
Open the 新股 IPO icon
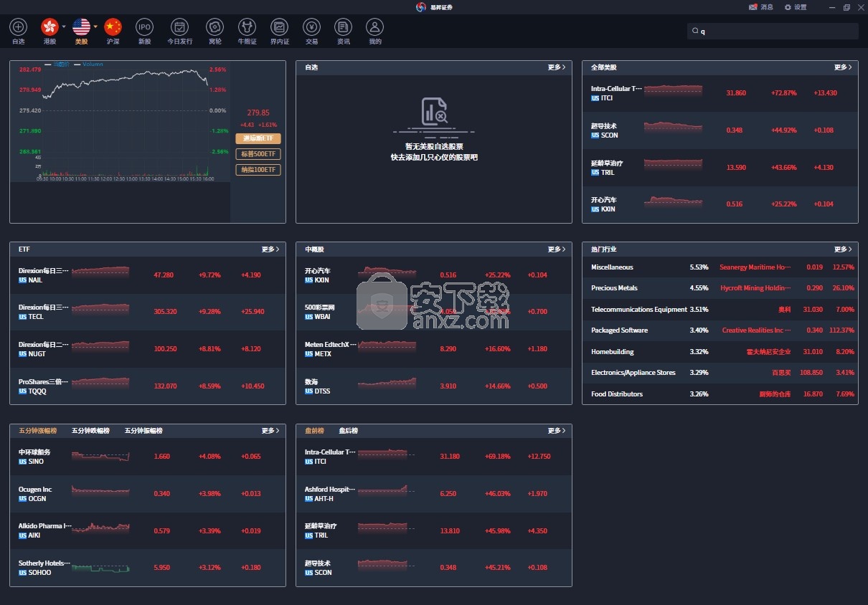144,27
